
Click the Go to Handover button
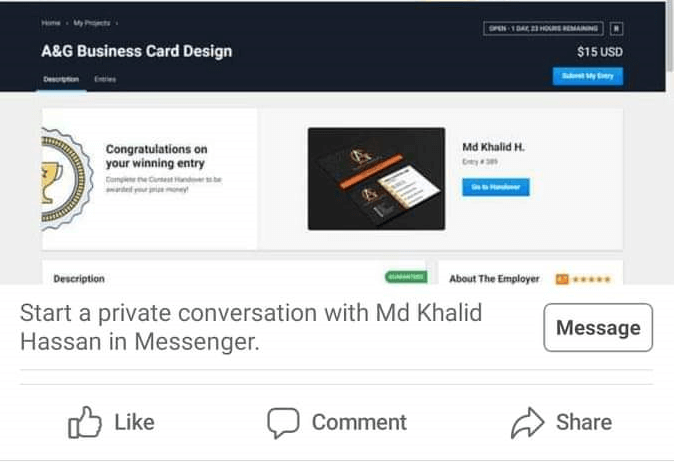(x=496, y=187)
